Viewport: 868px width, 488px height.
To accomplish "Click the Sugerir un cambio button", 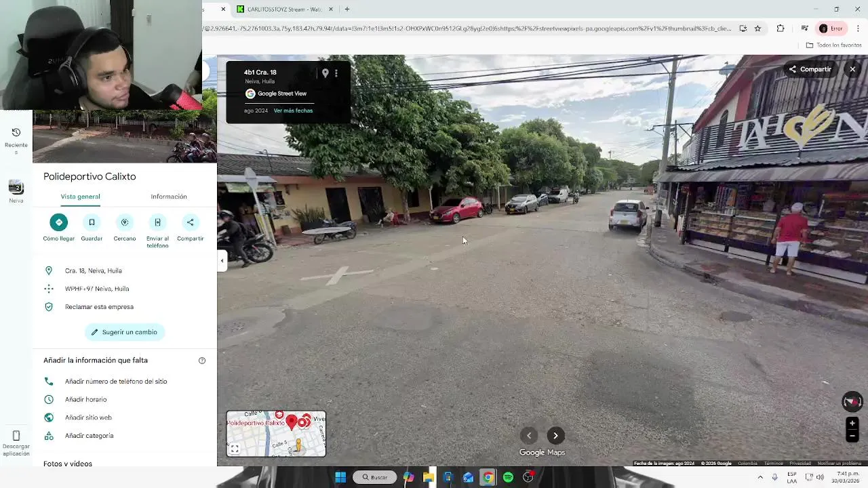I will coord(125,332).
